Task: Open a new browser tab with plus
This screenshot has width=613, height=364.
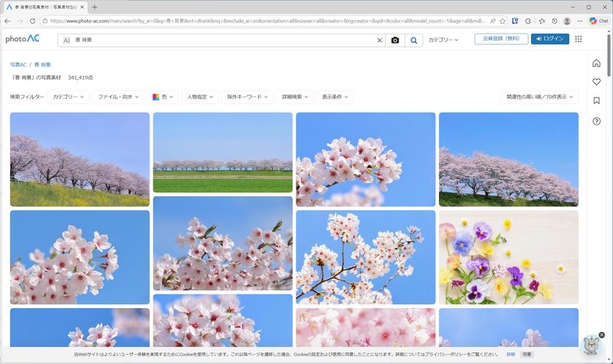Action: click(94, 7)
